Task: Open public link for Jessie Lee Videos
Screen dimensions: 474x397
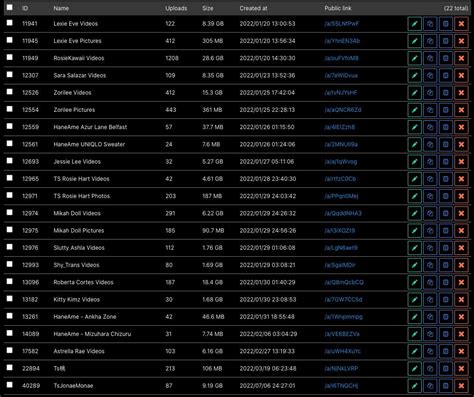Action: (x=341, y=162)
